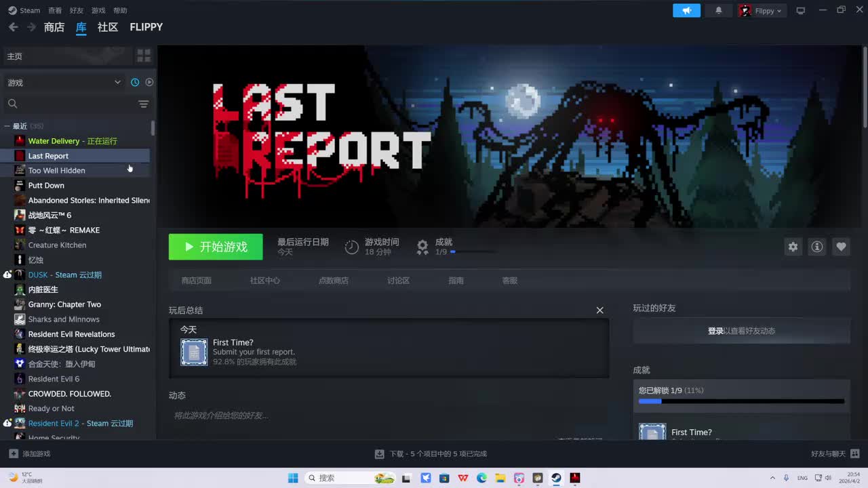Go forward with the right arrow button
868x488 pixels.
(x=31, y=27)
